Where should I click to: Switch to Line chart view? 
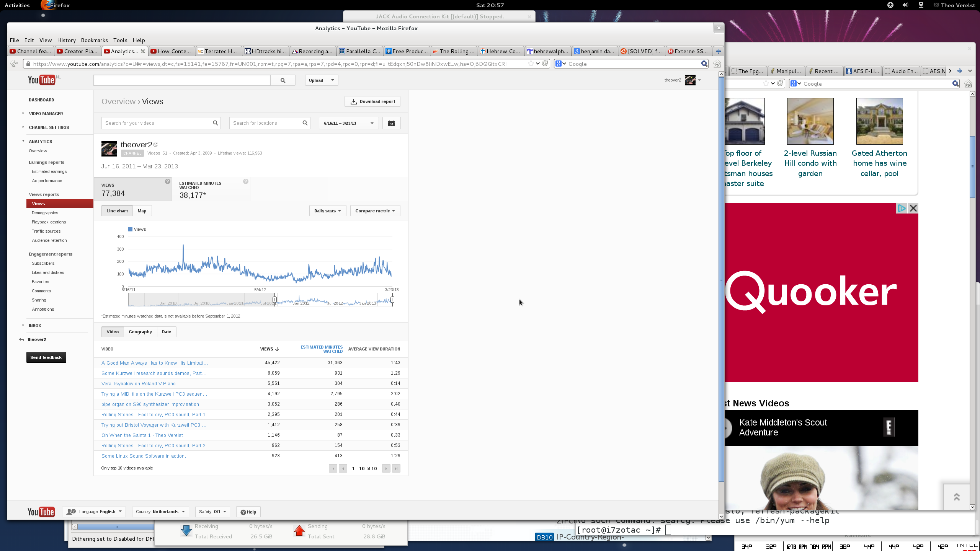coord(117,211)
